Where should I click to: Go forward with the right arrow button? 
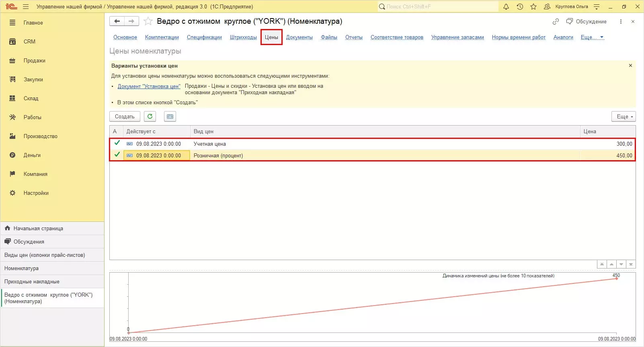[131, 21]
